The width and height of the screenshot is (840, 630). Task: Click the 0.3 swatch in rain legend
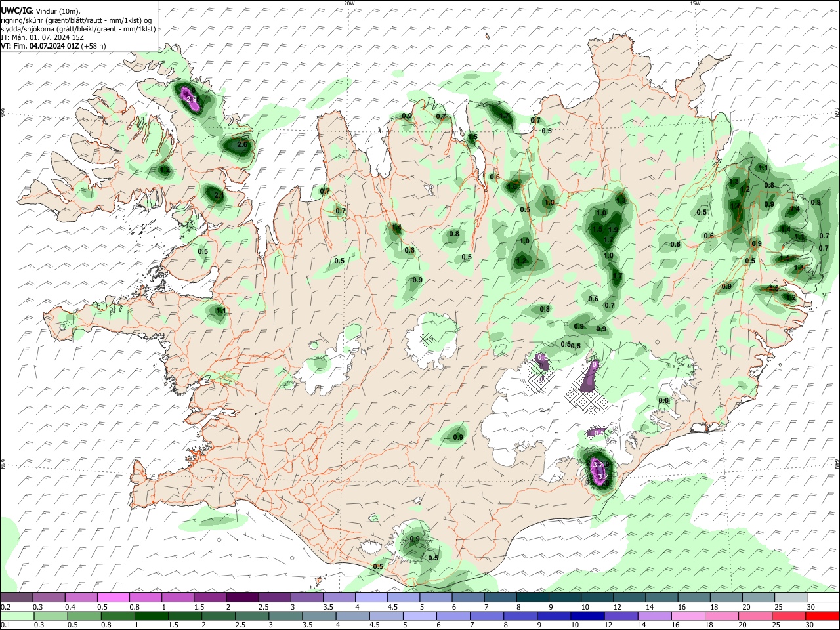pyautogui.click(x=51, y=616)
